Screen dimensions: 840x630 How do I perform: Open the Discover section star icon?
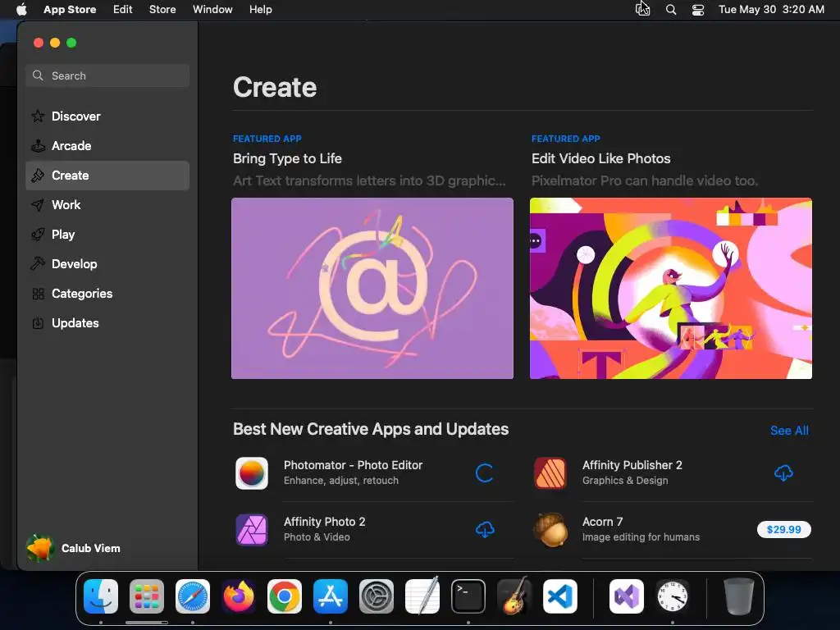[x=38, y=116]
